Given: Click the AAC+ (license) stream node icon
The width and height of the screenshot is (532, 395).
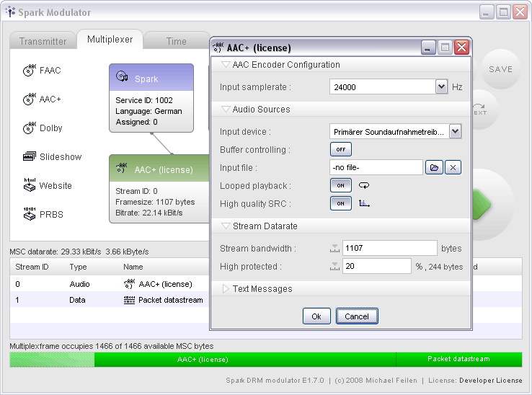Looking at the screenshot, I should click(x=121, y=168).
